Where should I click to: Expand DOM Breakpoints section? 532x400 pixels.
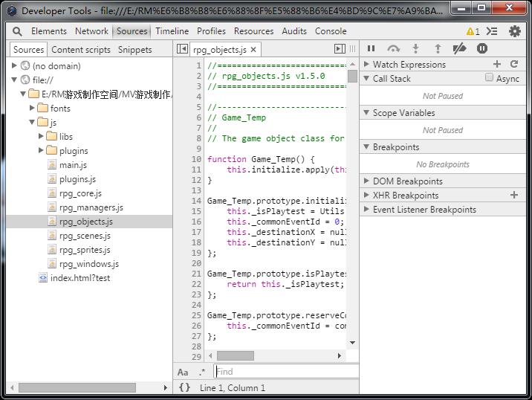(x=366, y=181)
